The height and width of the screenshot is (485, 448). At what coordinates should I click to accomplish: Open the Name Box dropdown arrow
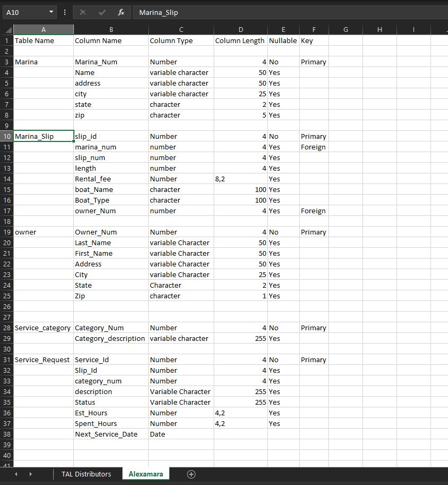[x=52, y=12]
